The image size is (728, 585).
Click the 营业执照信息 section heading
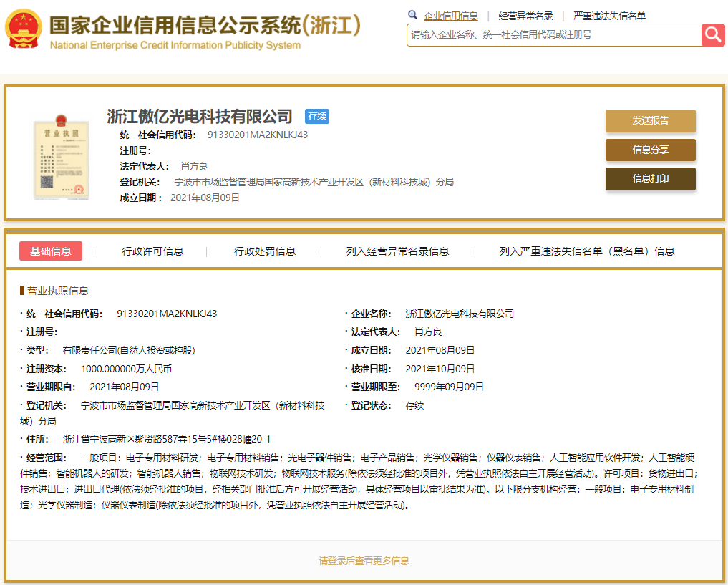tap(57, 291)
